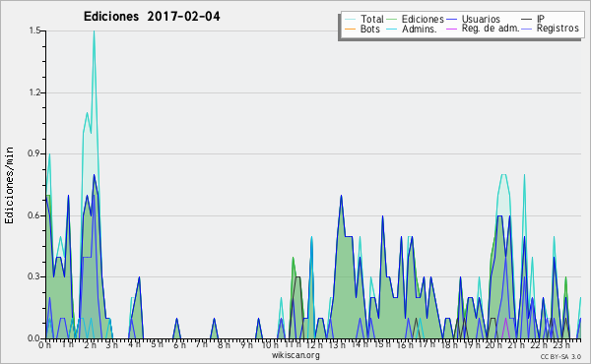Viewport: 591px width, 364px height.
Task: Click the y-axis value 0.0
Action: 34,338
